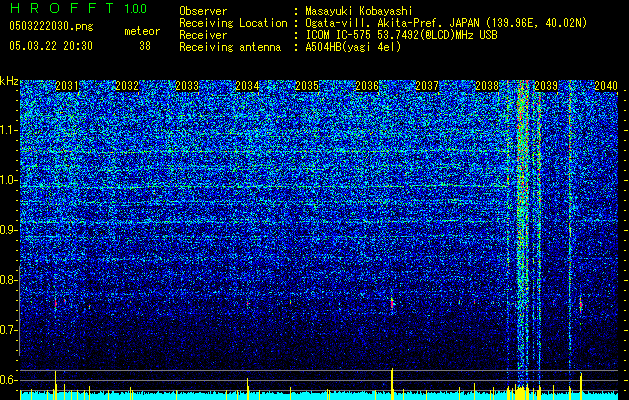Viewport: 629px width, 400px height.
Task: Click the 2033 time marker
Action: pos(187,86)
